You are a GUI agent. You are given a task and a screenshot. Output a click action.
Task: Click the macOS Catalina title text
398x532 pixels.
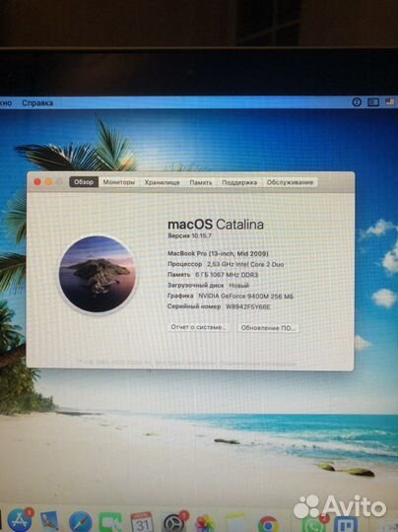pyautogui.click(x=216, y=225)
